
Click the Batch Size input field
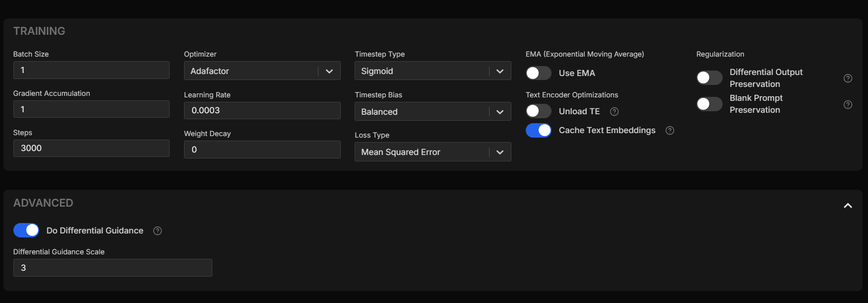tap(91, 70)
